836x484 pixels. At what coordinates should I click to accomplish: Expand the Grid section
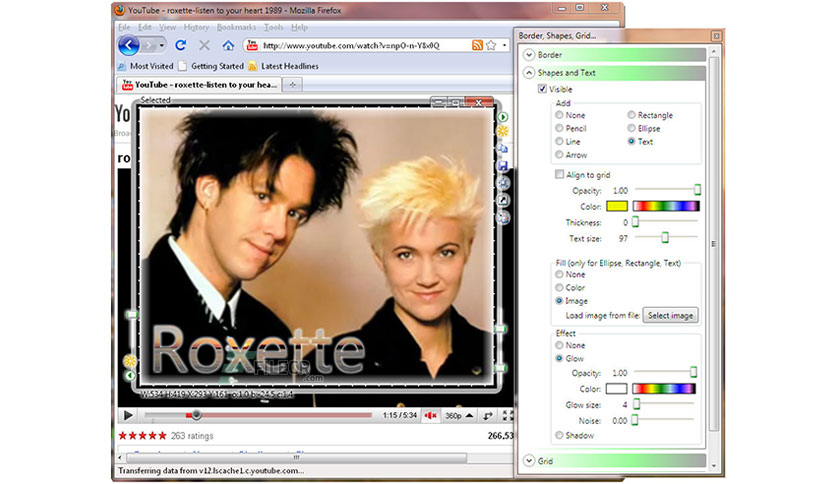tap(529, 461)
